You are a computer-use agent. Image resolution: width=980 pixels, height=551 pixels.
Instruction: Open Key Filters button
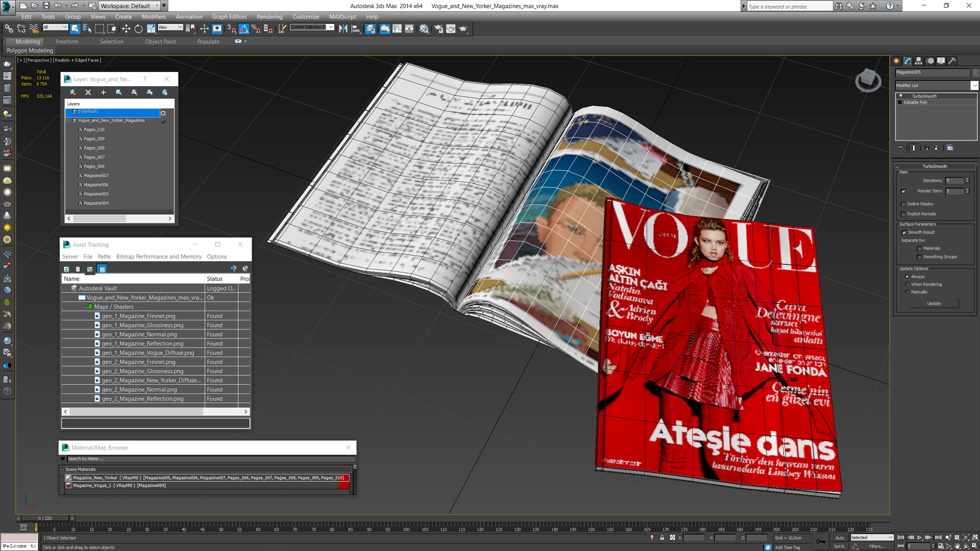click(x=877, y=546)
